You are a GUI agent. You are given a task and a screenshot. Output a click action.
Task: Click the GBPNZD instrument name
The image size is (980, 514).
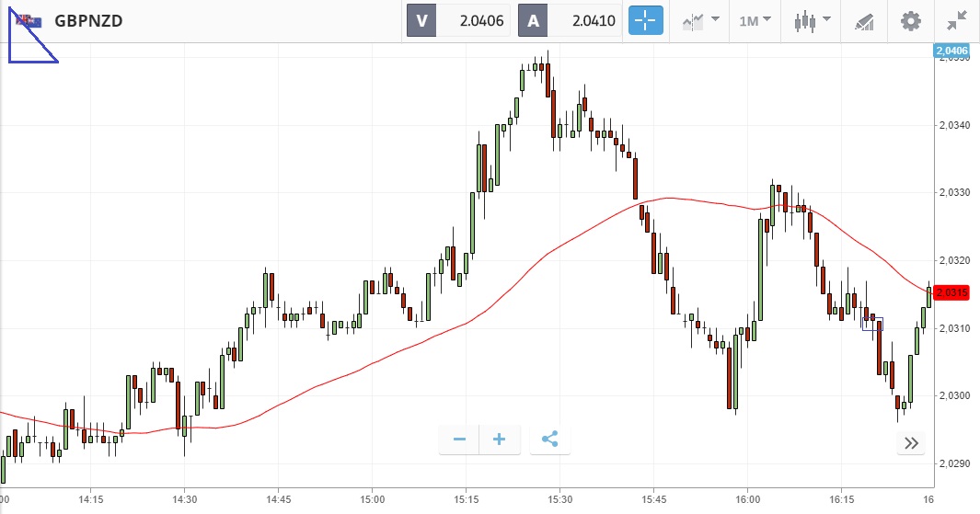88,20
